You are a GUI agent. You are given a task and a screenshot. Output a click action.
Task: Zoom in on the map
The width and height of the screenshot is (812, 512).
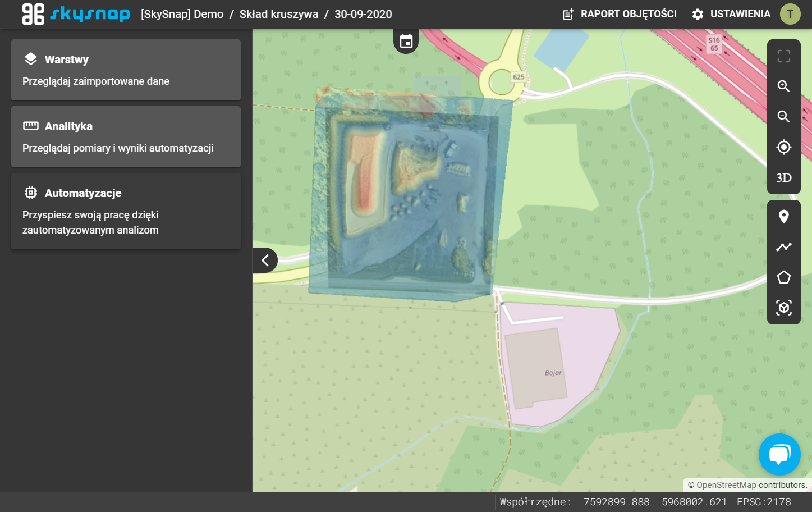click(784, 86)
